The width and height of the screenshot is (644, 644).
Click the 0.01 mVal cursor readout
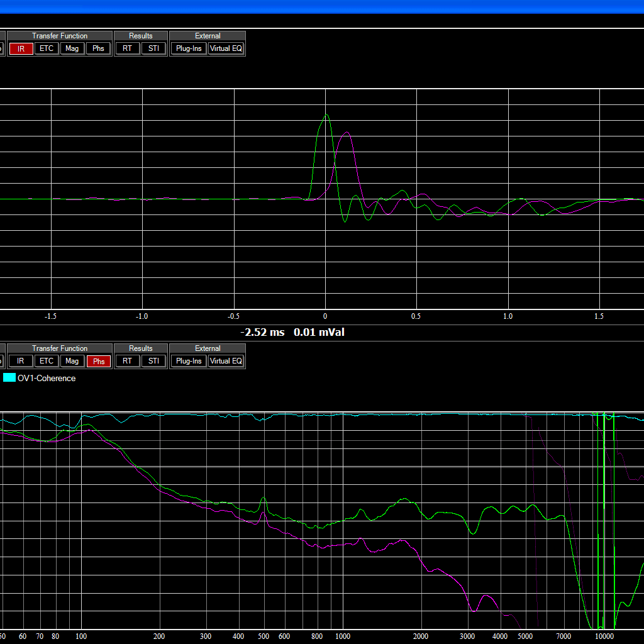coord(319,332)
